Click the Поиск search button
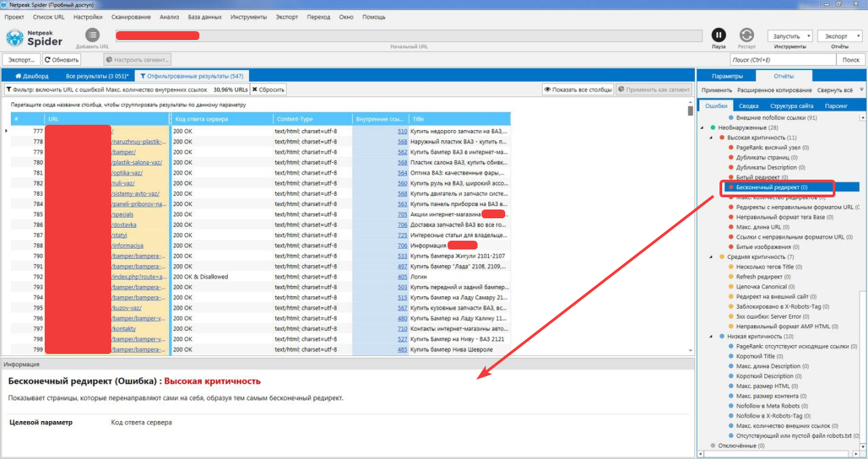Screen dimensions: 868x459 [x=850, y=60]
